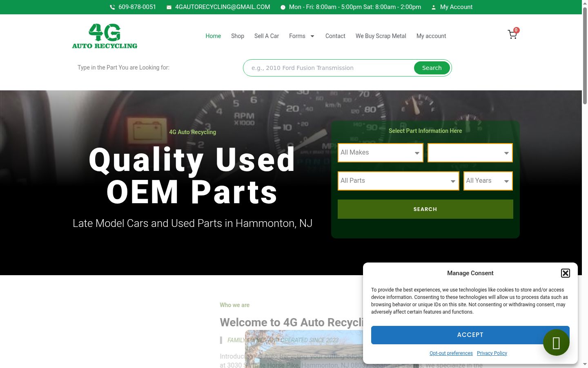Open the All Makes dropdown
588x368 pixels.
coord(381,153)
